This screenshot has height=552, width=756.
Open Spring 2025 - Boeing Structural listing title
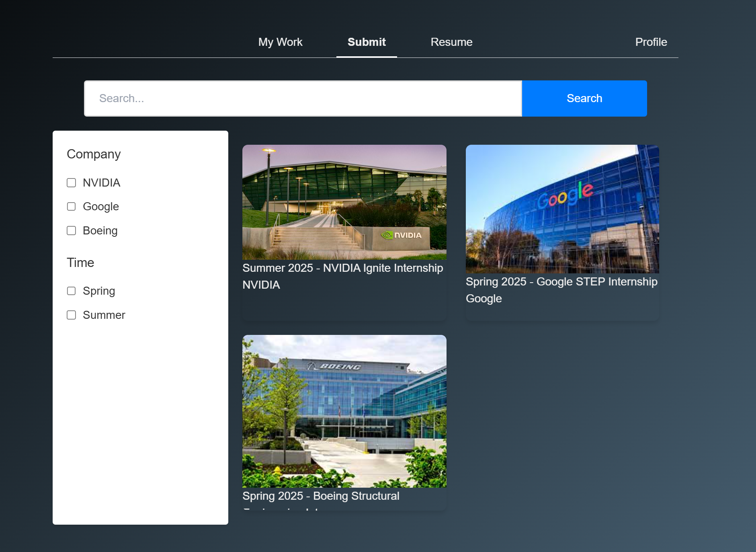pyautogui.click(x=321, y=496)
